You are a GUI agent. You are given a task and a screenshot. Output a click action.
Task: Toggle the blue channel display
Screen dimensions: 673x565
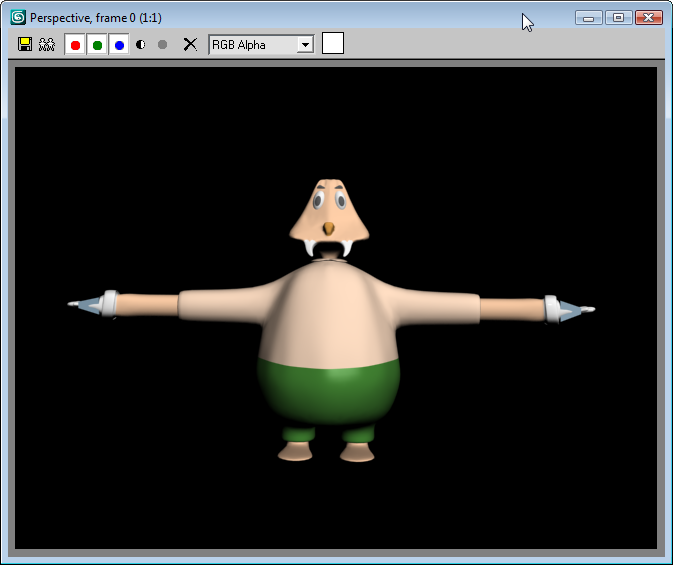point(119,45)
